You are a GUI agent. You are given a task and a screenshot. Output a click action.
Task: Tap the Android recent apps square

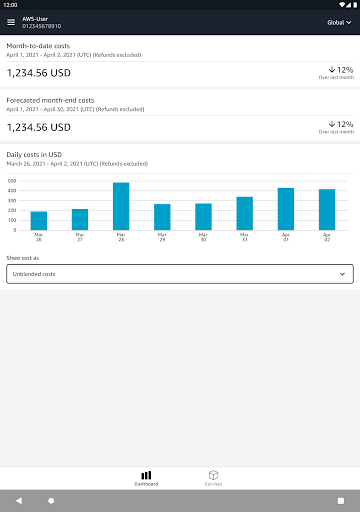click(341, 501)
